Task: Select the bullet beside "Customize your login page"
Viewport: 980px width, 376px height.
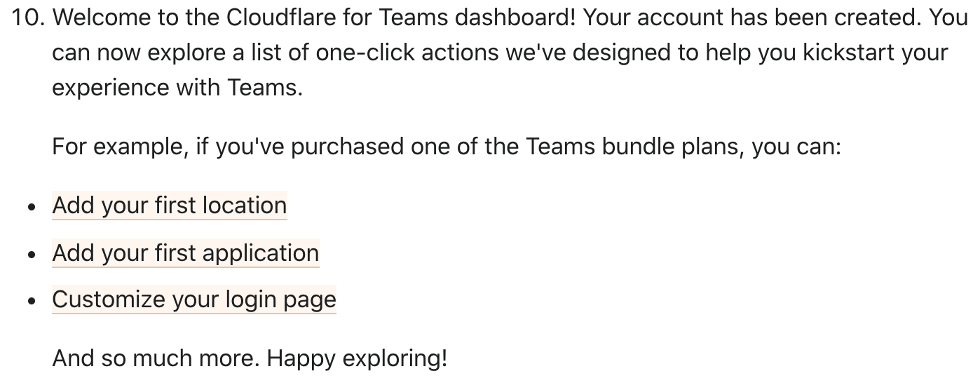Action: coord(32,302)
